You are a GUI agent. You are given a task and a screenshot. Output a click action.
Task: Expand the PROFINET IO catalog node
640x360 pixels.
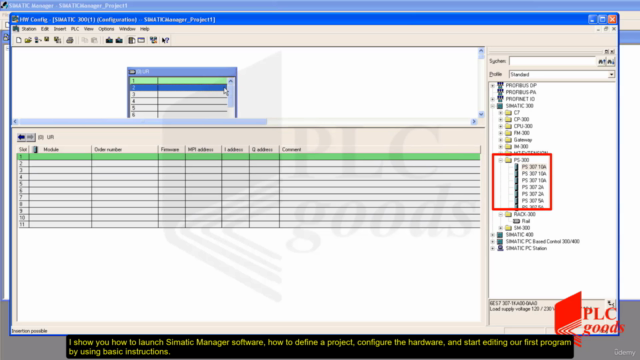[493, 99]
